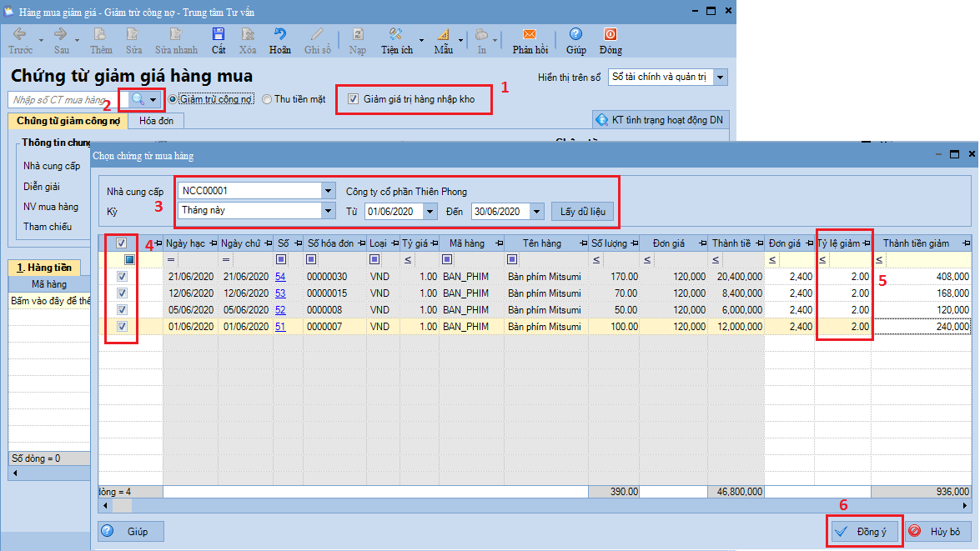Click the Bấm vào đây để thêm row

(50, 300)
